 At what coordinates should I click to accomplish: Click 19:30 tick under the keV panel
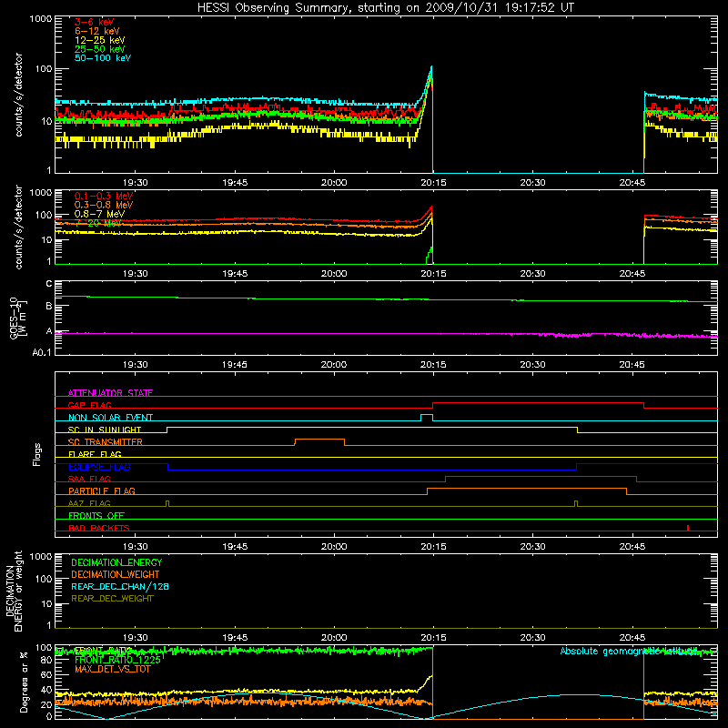[x=135, y=183]
